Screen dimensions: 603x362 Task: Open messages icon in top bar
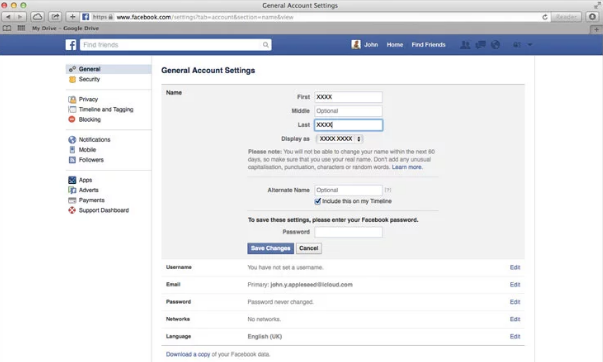point(481,45)
